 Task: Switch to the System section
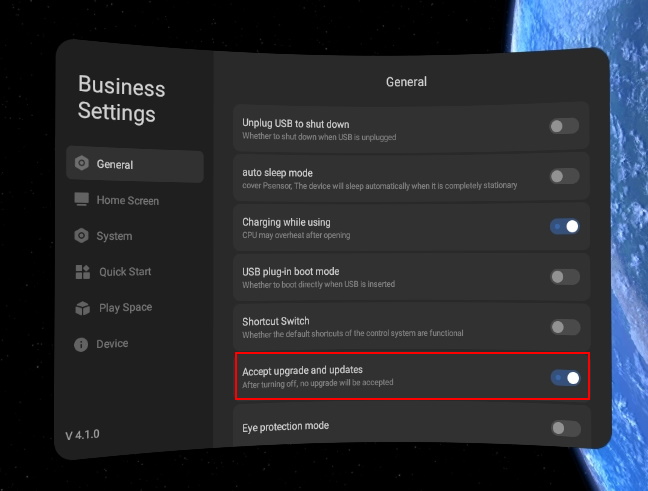(103, 236)
